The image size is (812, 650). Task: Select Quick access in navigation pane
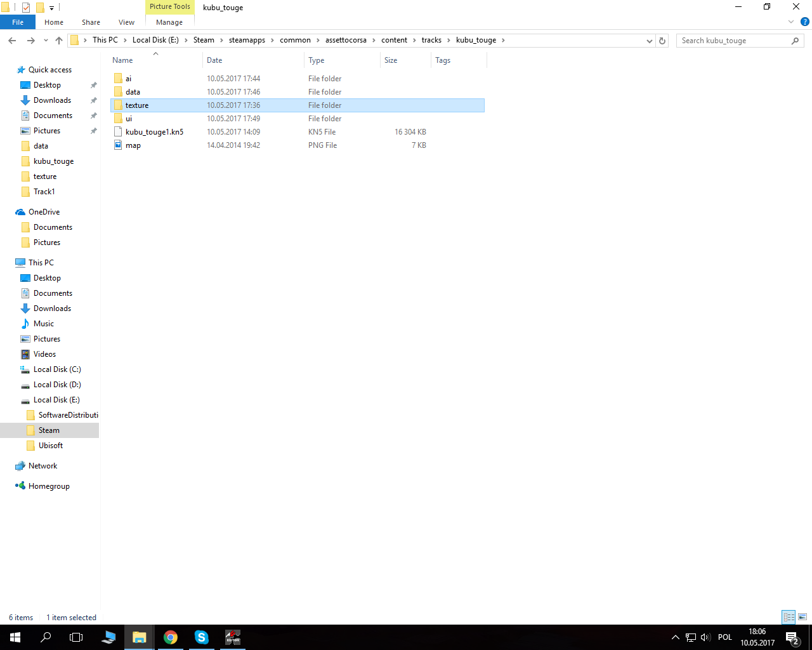pyautogui.click(x=50, y=70)
